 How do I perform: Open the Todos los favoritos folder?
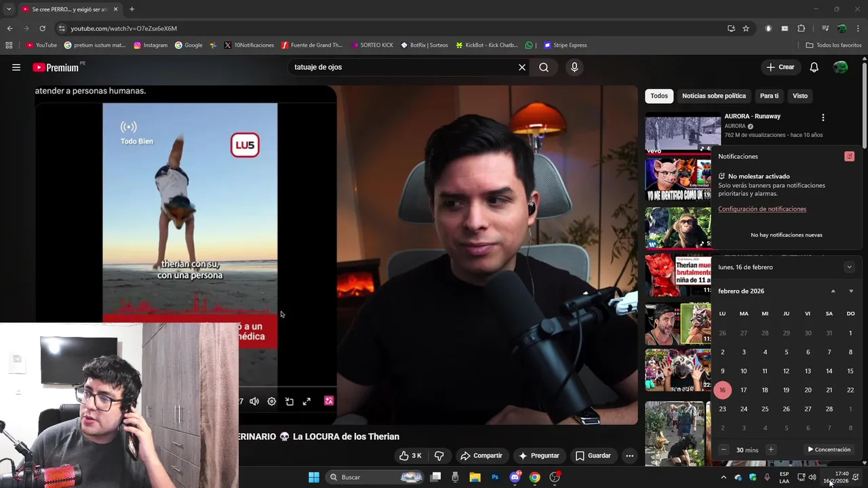click(x=833, y=45)
